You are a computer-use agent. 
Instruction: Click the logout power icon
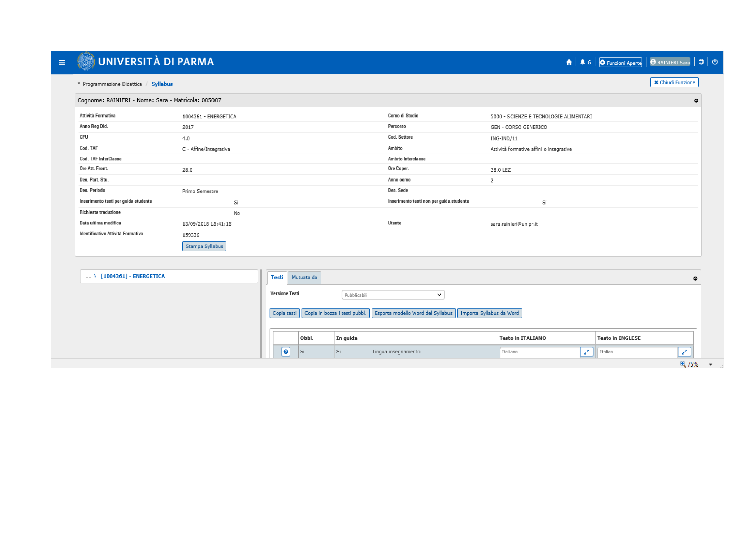tap(715, 62)
